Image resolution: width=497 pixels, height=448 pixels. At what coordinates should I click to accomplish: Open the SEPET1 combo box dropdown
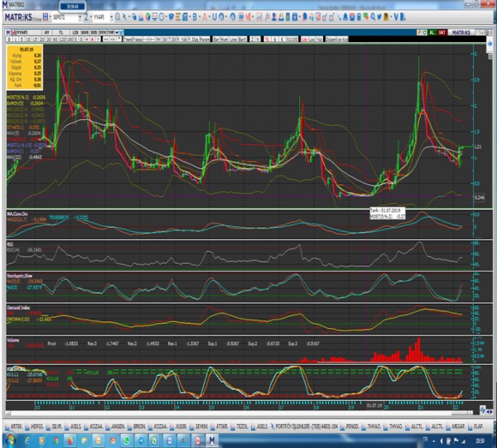click(80, 17)
